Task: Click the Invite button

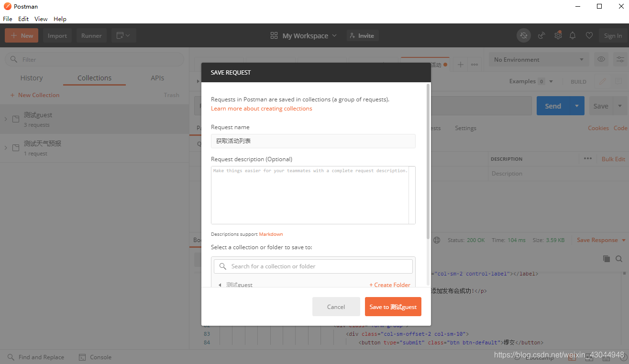Action: click(x=362, y=35)
